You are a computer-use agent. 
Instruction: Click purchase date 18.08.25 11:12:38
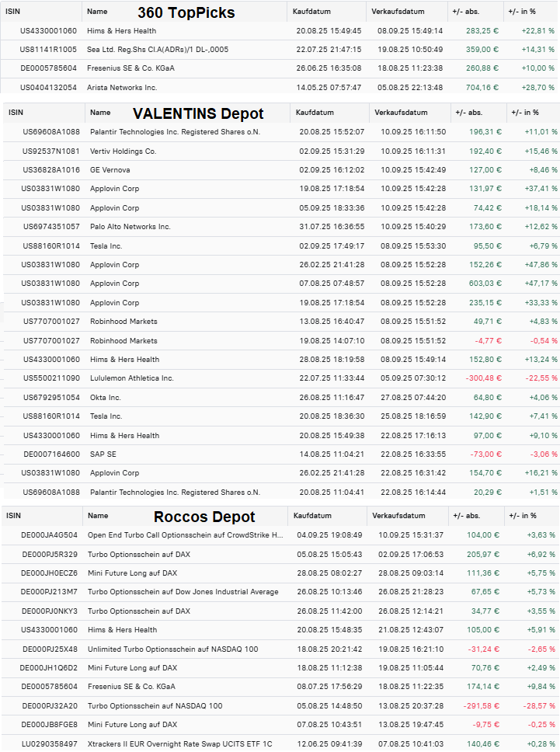[329, 667]
